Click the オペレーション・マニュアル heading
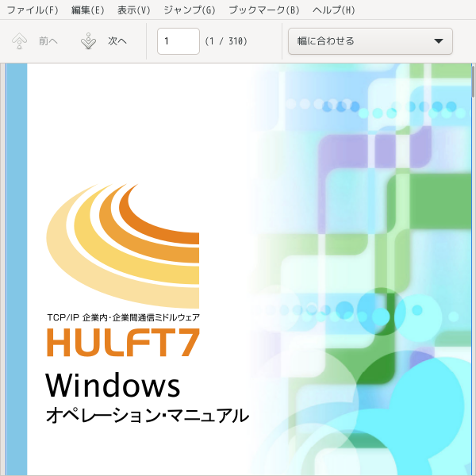 click(x=148, y=416)
